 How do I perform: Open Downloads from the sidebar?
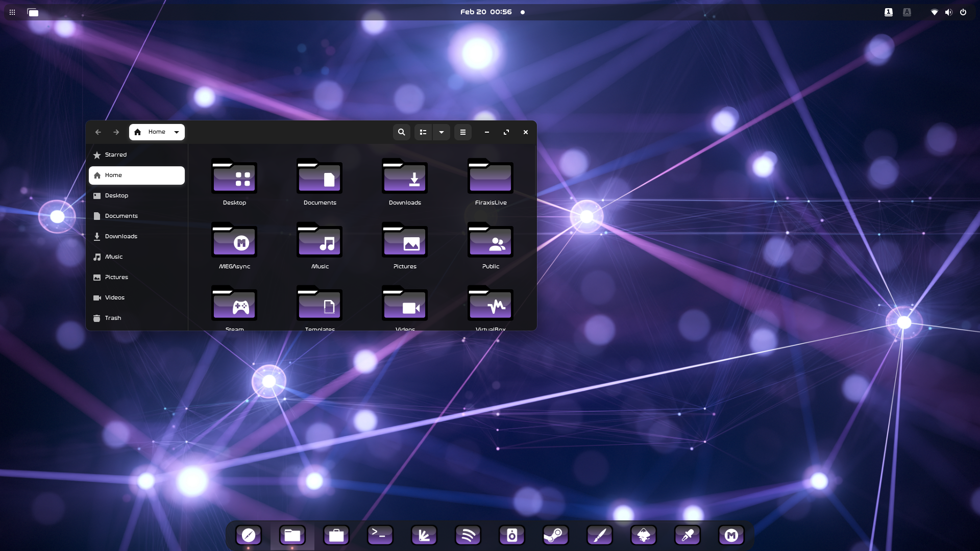coord(137,236)
